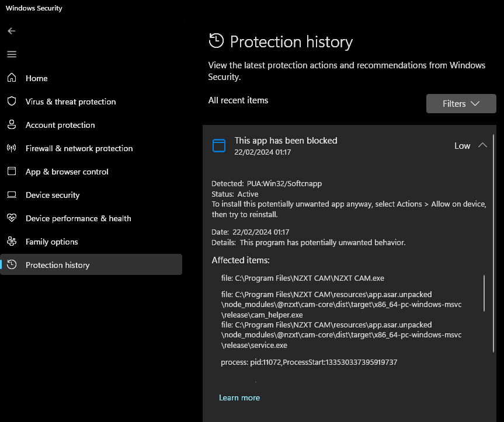Click the Affected items scrollbar
The image size is (504, 422).
point(484,294)
